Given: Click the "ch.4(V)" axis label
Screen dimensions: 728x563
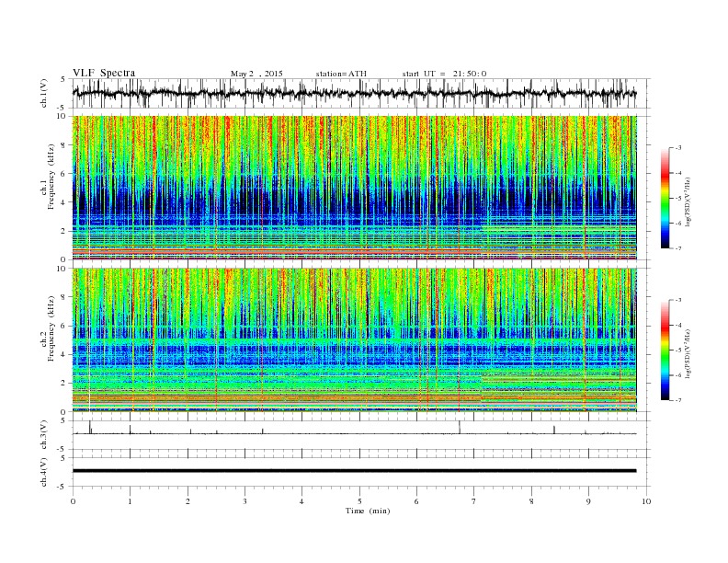Looking at the screenshot, I should coord(44,472).
